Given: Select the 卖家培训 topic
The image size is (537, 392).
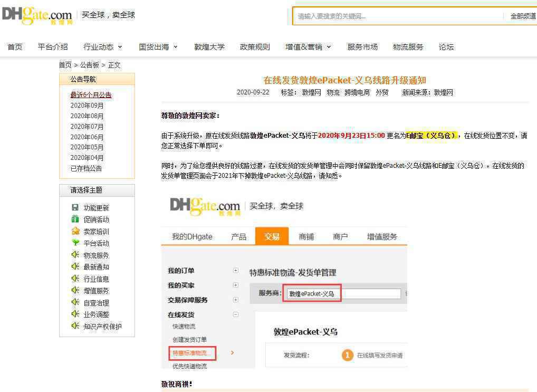Looking at the screenshot, I should click(x=96, y=231).
